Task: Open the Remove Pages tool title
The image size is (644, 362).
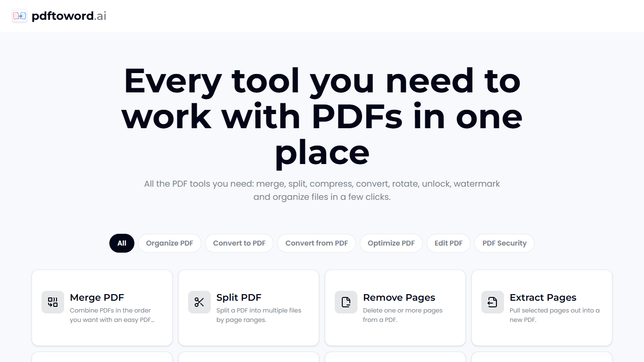Action: [x=399, y=297]
